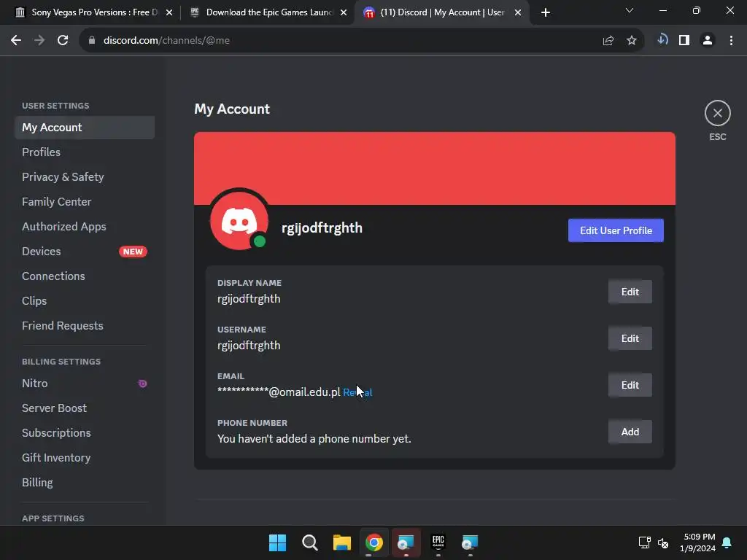Viewport: 747px width, 560px height.
Task: Open Windows Search from the taskbar
Action: coord(309,542)
